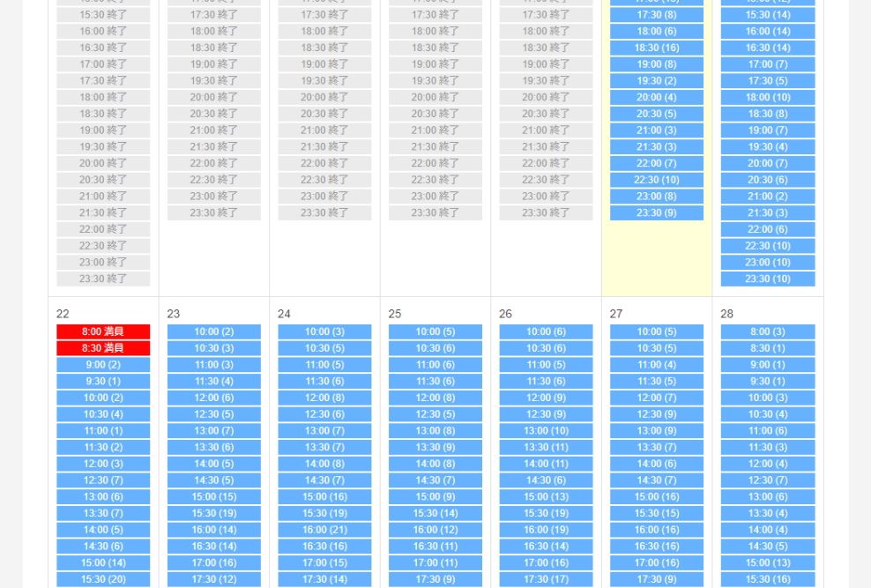Book the 17:30 (14) slot on day 24
The height and width of the screenshot is (588, 871).
click(x=324, y=579)
